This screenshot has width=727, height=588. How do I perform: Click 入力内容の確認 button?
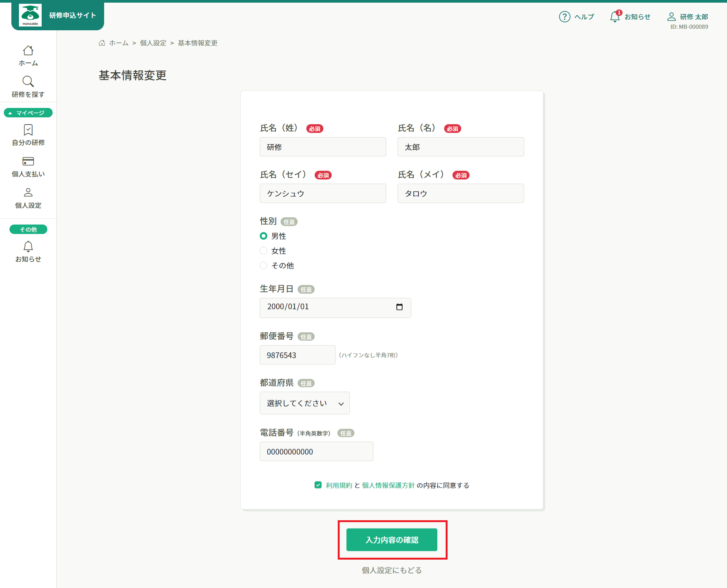pyautogui.click(x=392, y=540)
